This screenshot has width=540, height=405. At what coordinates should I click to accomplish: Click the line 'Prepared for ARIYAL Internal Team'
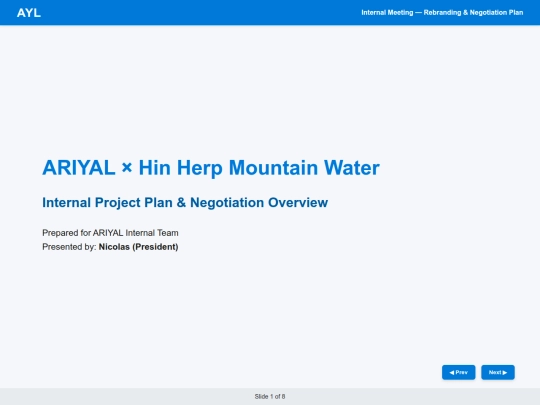point(110,233)
